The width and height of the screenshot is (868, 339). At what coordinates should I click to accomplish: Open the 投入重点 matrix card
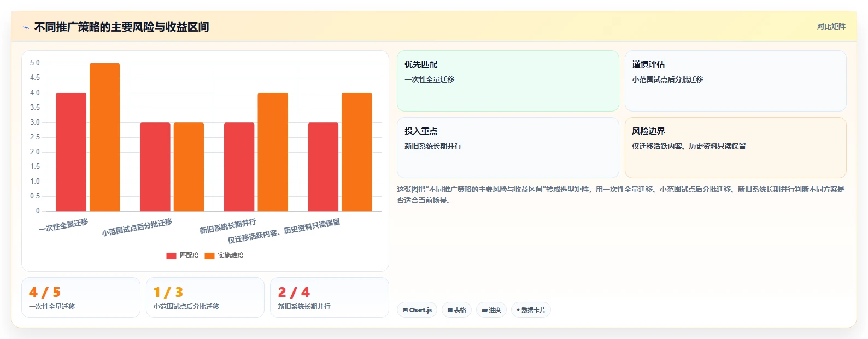(508, 148)
